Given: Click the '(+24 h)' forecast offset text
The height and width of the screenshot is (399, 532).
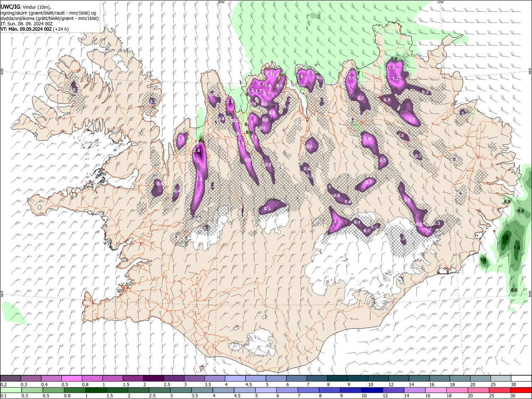Looking at the screenshot, I should pyautogui.click(x=61, y=29).
